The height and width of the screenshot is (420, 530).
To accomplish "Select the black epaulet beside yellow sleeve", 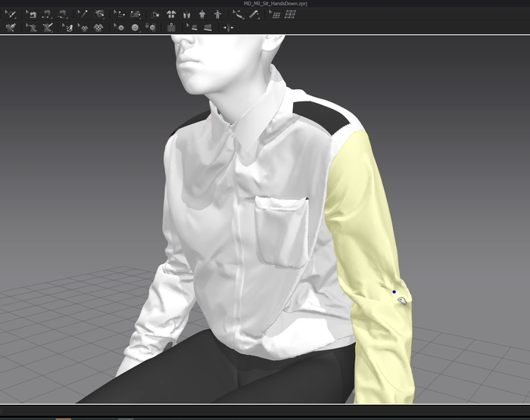I will point(320,114).
